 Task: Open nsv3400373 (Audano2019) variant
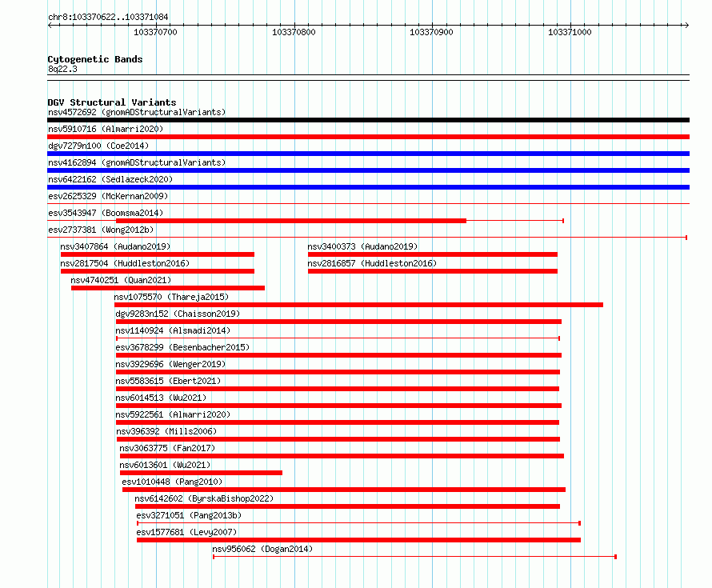click(x=362, y=246)
